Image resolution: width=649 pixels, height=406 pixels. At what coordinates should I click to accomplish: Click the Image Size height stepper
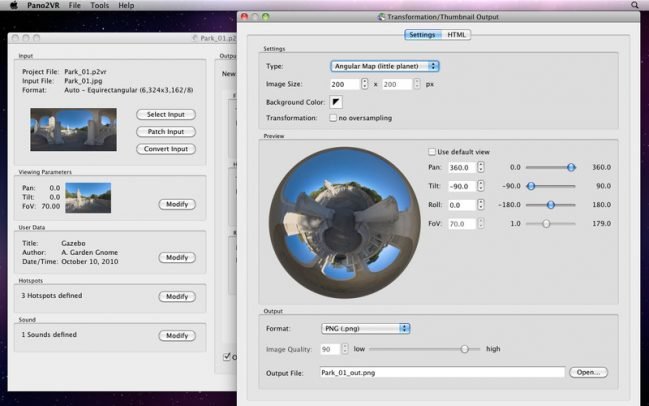coord(417,84)
